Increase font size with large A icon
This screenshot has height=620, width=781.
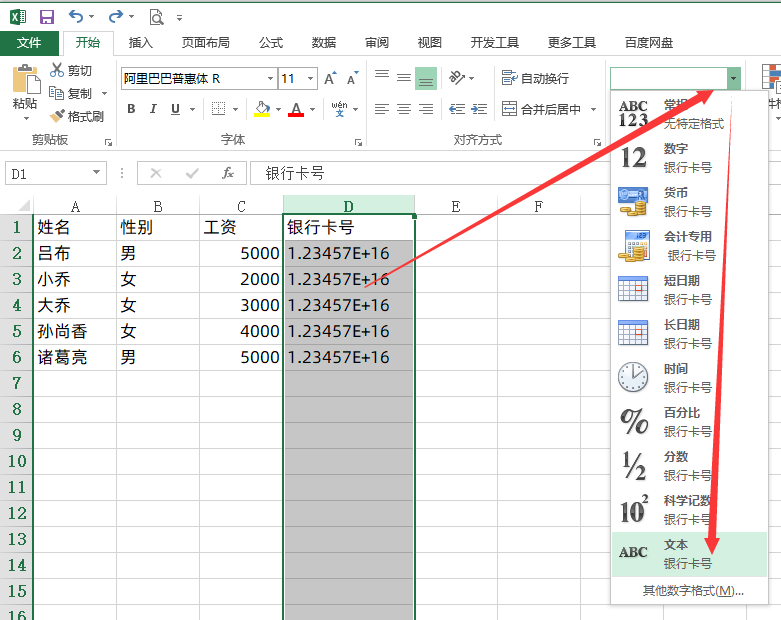click(330, 78)
